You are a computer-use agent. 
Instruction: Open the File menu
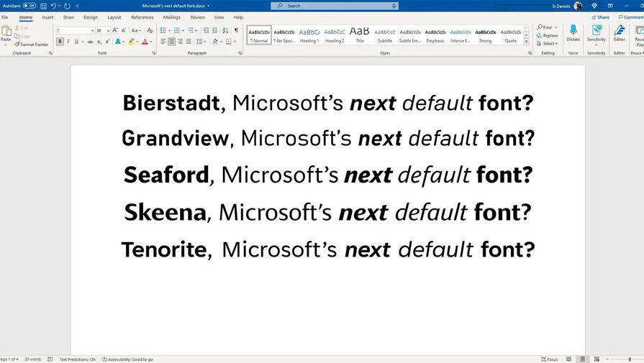5,17
